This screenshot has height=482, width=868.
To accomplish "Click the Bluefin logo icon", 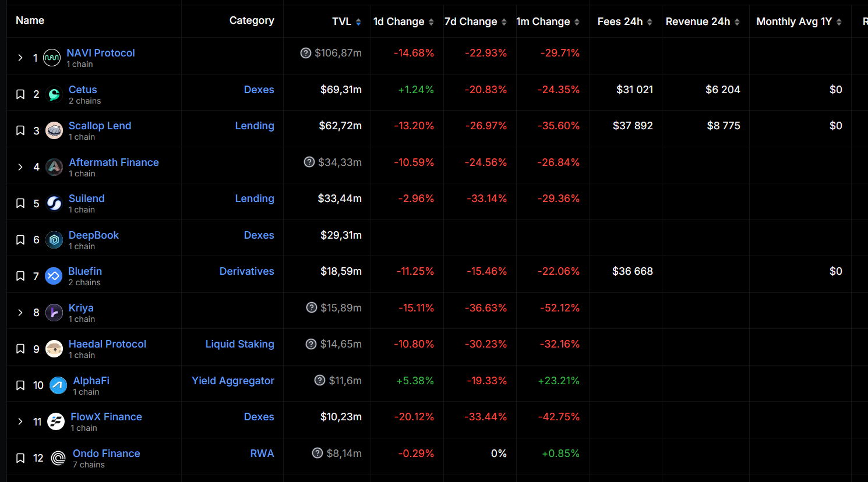I will (54, 276).
